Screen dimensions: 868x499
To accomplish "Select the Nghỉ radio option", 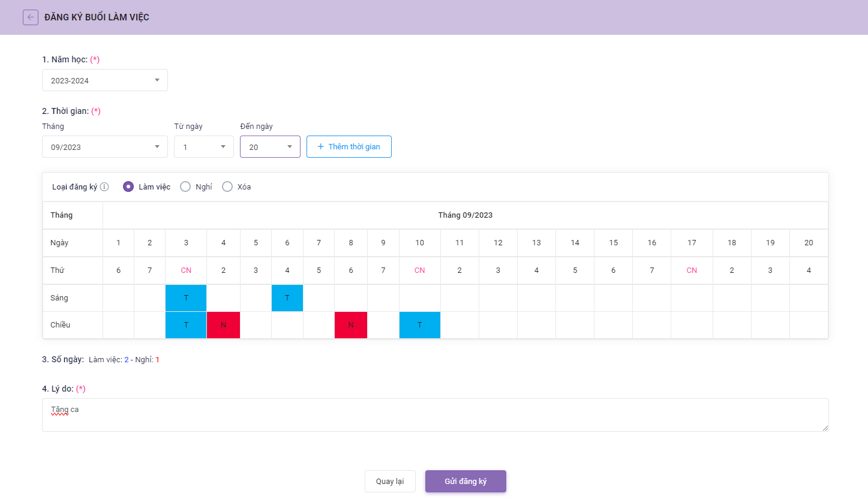I will pyautogui.click(x=185, y=187).
